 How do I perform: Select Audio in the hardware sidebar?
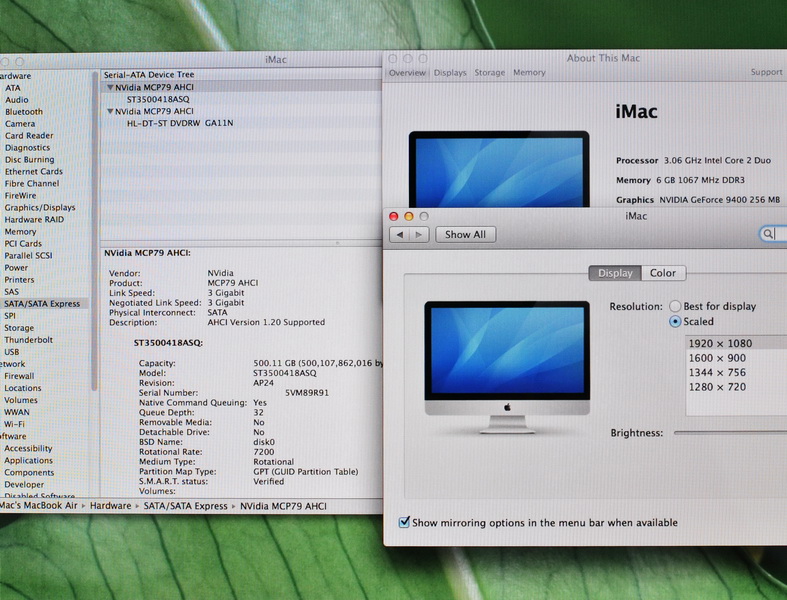pyautogui.click(x=17, y=100)
